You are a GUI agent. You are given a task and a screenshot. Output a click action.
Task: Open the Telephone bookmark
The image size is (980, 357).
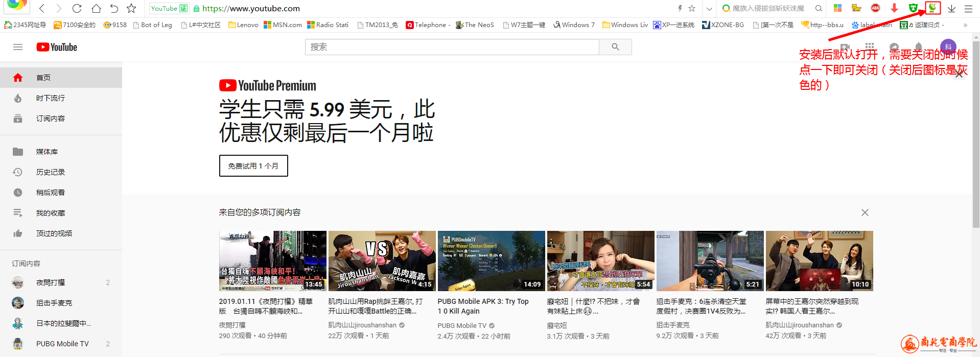click(428, 25)
